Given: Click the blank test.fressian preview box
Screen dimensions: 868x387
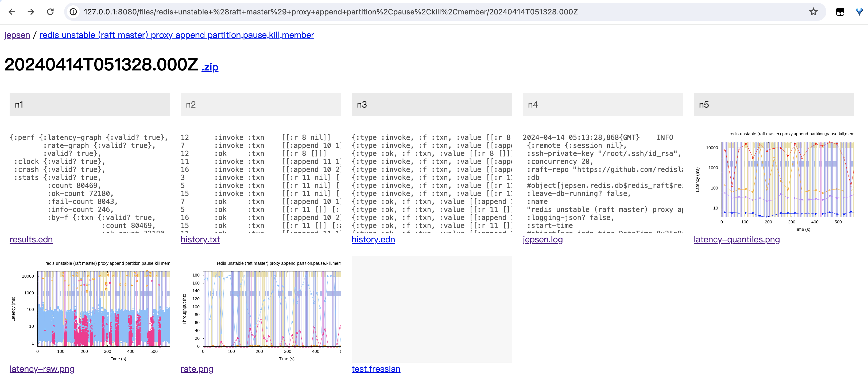Looking at the screenshot, I should [432, 309].
